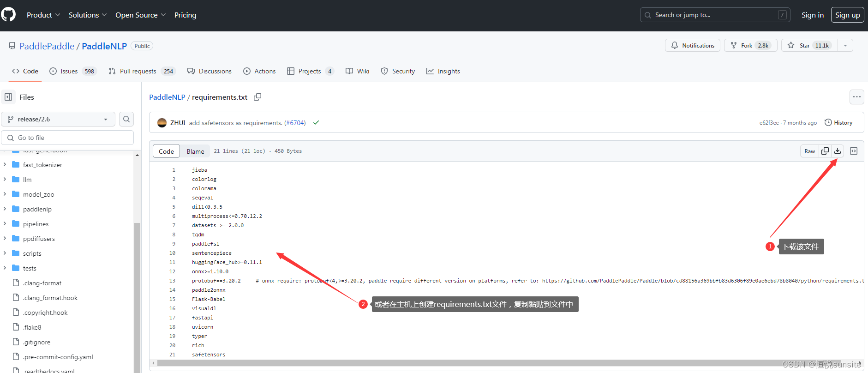
Task: Expand the scripts folder chevron
Action: coord(5,253)
